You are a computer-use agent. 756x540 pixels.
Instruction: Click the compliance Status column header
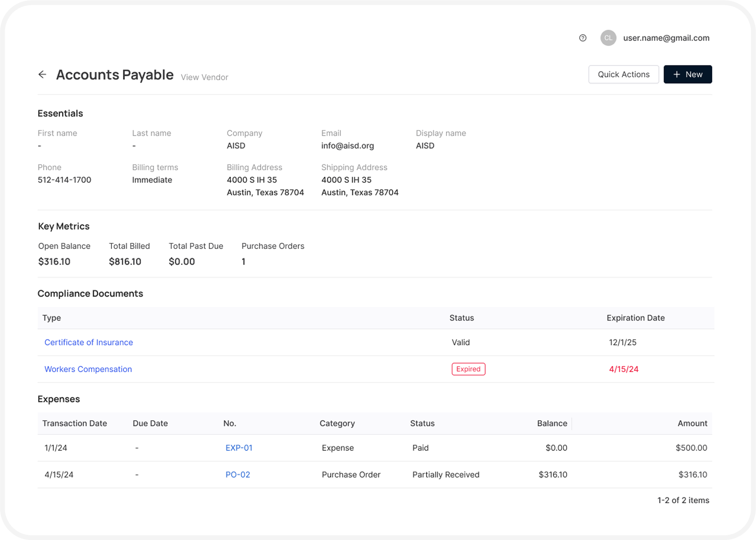[x=461, y=318]
